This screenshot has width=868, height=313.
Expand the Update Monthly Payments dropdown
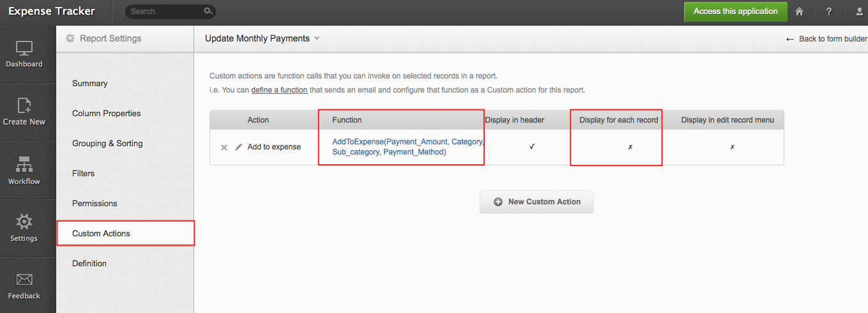[317, 38]
